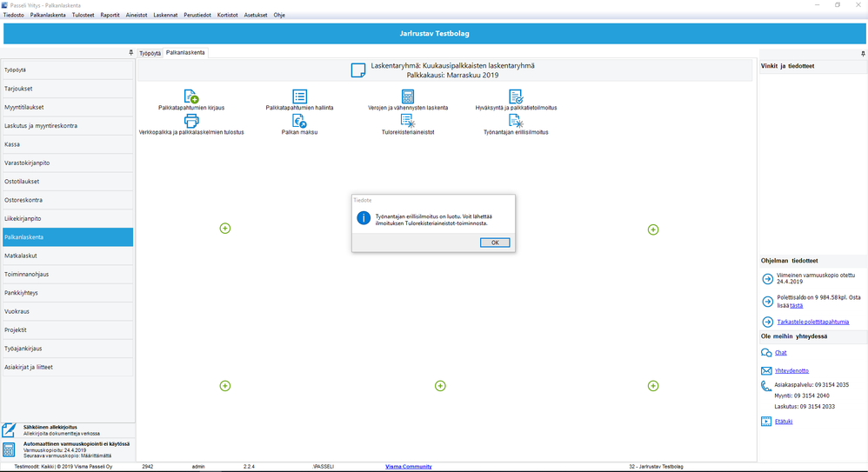
Task: Open Palkkatapahtumien hallinta list icon
Action: (x=299, y=96)
